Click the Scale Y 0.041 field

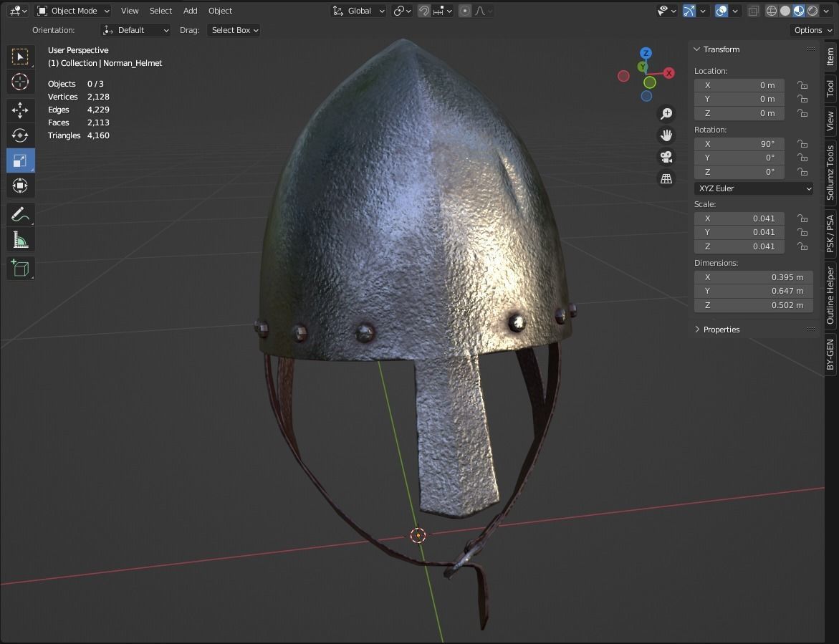click(x=739, y=232)
